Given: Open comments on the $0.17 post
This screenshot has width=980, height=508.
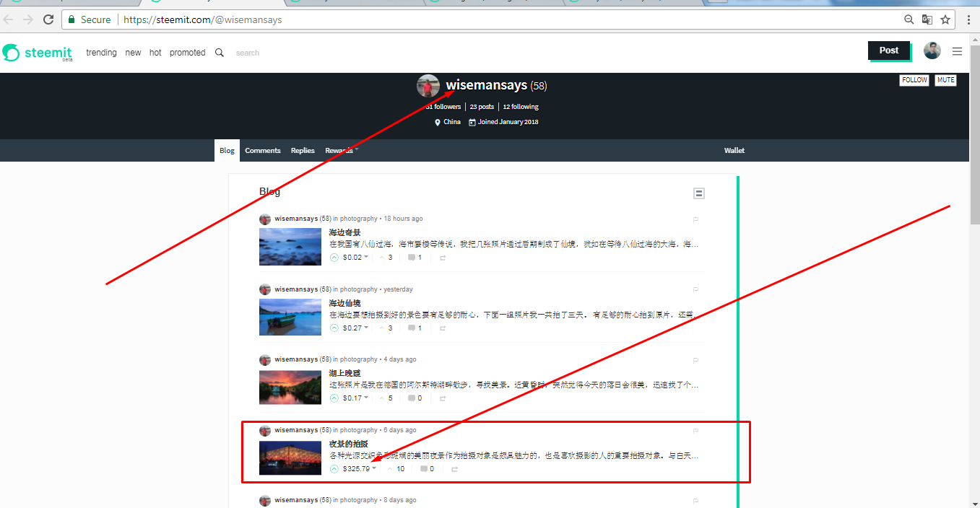Looking at the screenshot, I should [415, 398].
